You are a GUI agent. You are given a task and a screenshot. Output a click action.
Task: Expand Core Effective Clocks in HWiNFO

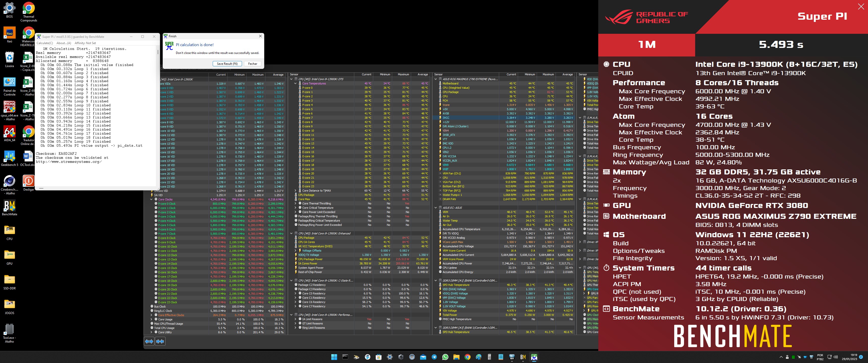(x=151, y=315)
